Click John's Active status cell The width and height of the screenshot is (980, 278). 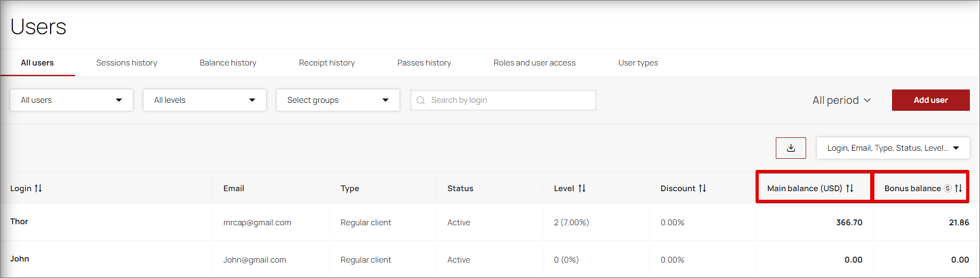coord(459,260)
